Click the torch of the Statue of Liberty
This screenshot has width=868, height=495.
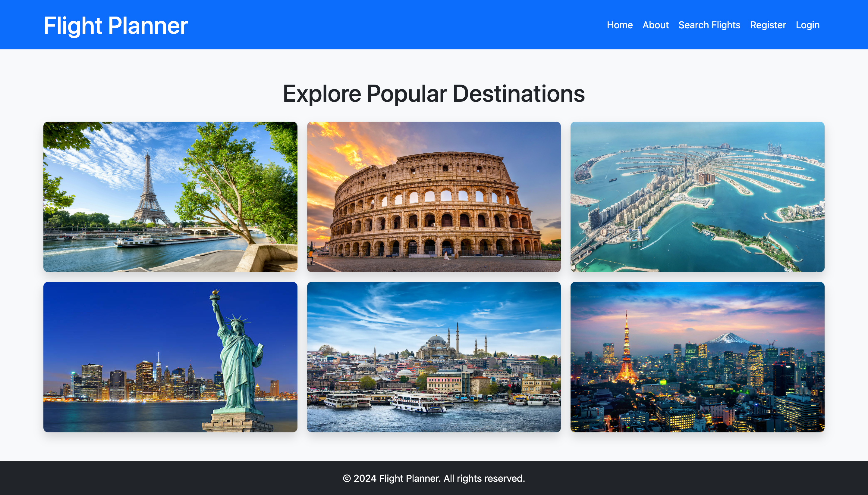[x=215, y=294]
